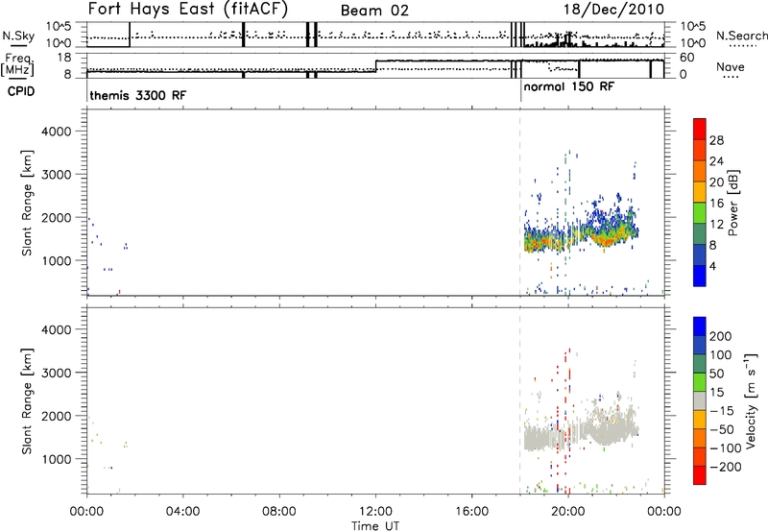
Task: Click the '4000' tick in the power panel
Action: [56, 132]
